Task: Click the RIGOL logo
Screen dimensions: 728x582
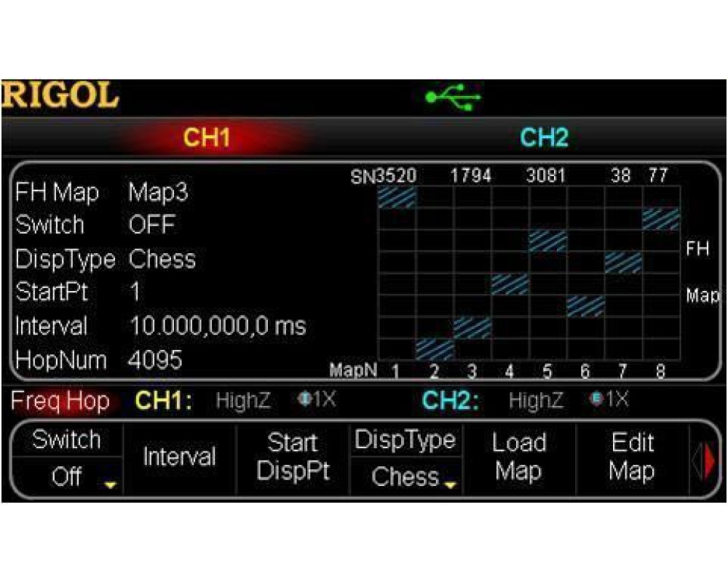Action: pyautogui.click(x=60, y=96)
